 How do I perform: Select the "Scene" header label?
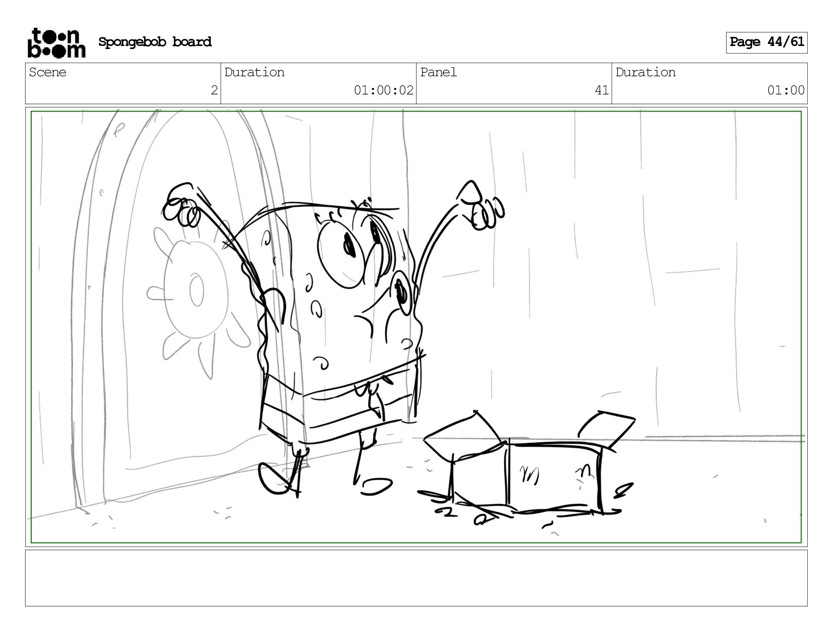click(48, 73)
